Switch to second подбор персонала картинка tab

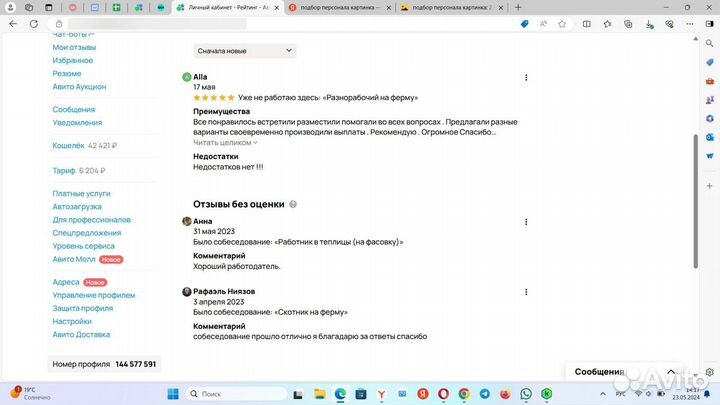pos(451,7)
